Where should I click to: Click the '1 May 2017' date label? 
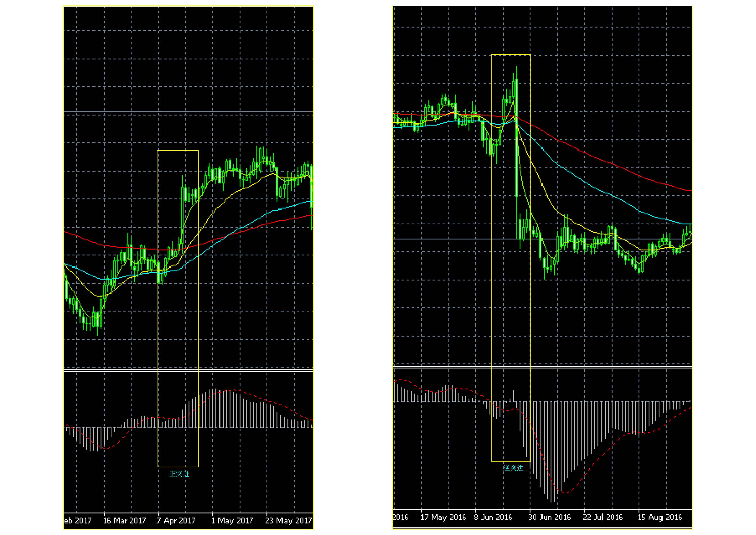point(232,521)
